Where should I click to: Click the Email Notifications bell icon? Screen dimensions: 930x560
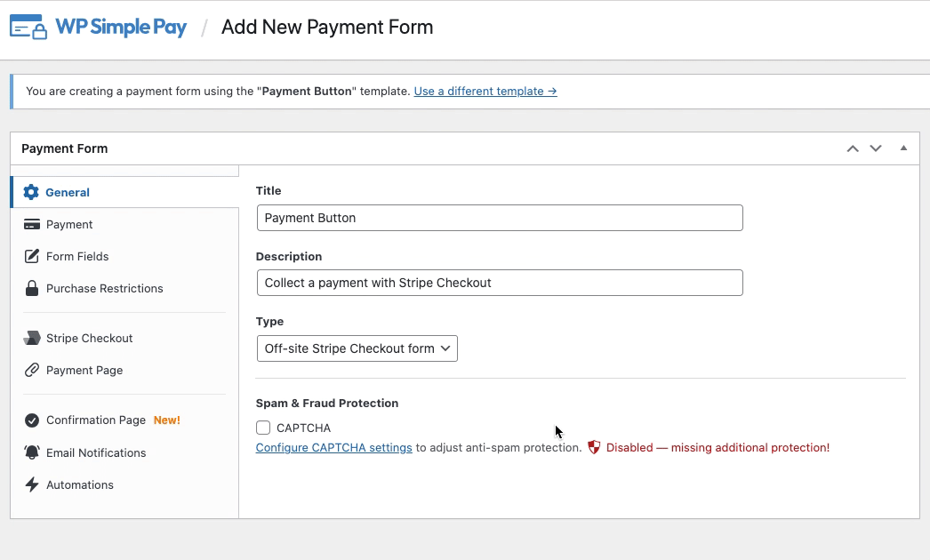[32, 453]
